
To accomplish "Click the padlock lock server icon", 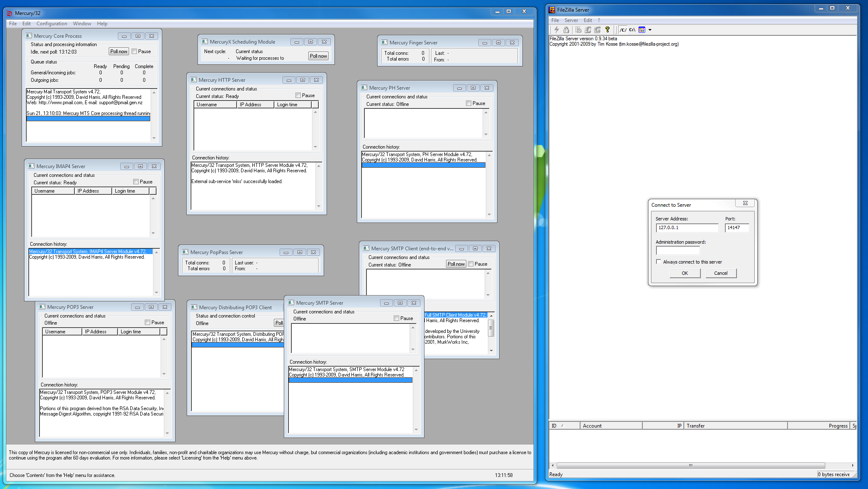I will point(566,30).
